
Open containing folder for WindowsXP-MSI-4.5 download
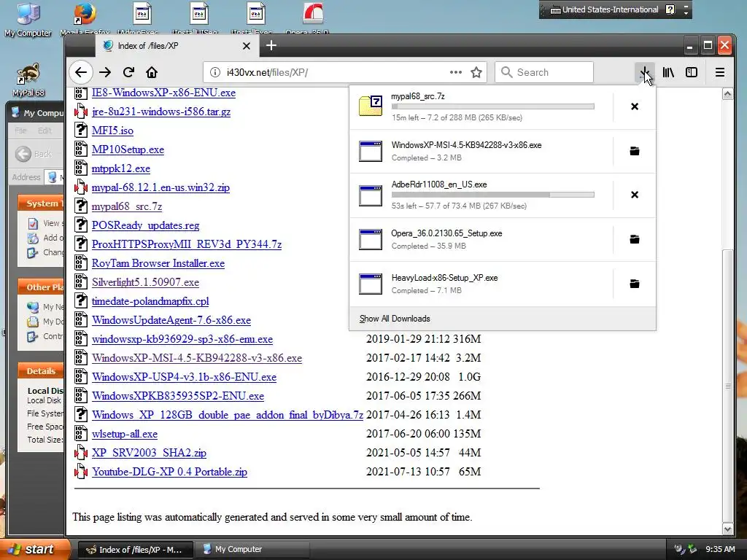pos(634,151)
